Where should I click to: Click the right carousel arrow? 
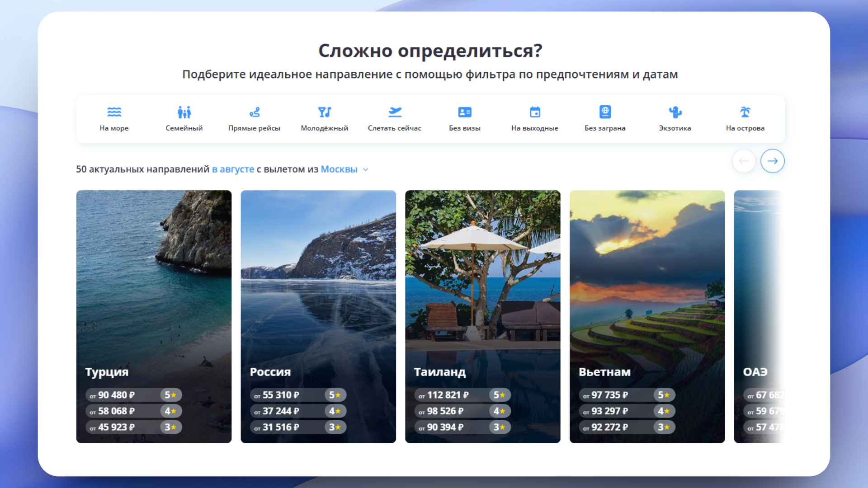coord(773,161)
